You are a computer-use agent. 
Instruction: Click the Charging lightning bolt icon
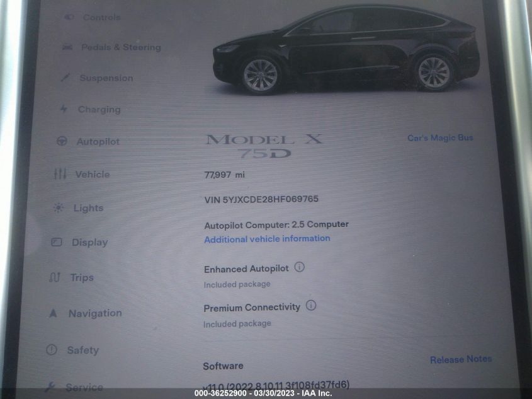tap(64, 109)
